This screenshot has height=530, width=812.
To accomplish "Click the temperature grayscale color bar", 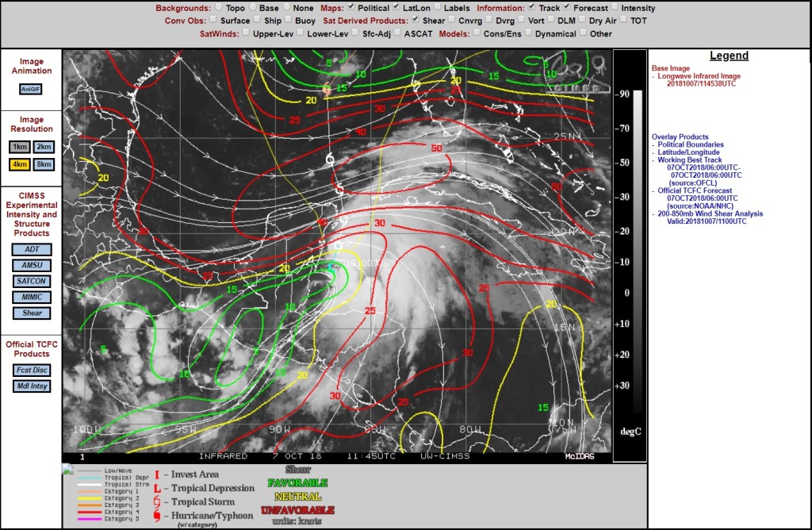I will click(638, 248).
